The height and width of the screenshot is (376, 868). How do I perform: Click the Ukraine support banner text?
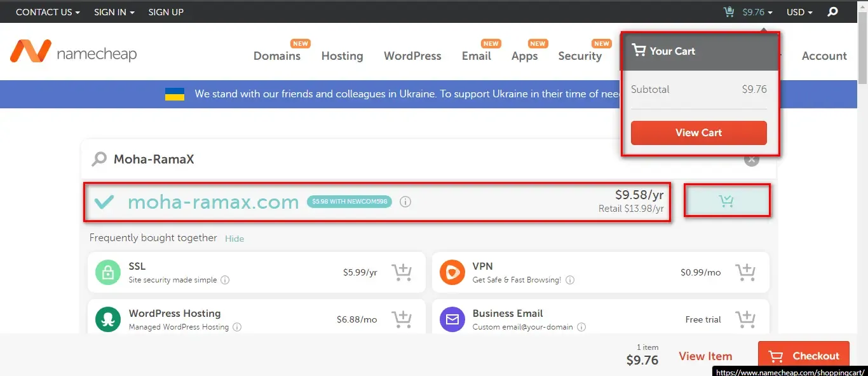(x=407, y=94)
